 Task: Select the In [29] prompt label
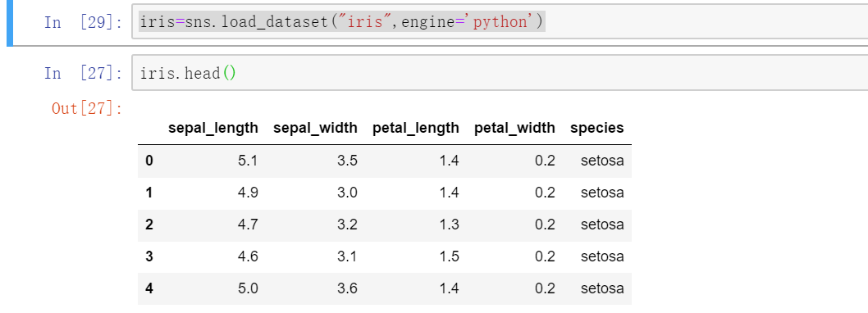(x=84, y=23)
